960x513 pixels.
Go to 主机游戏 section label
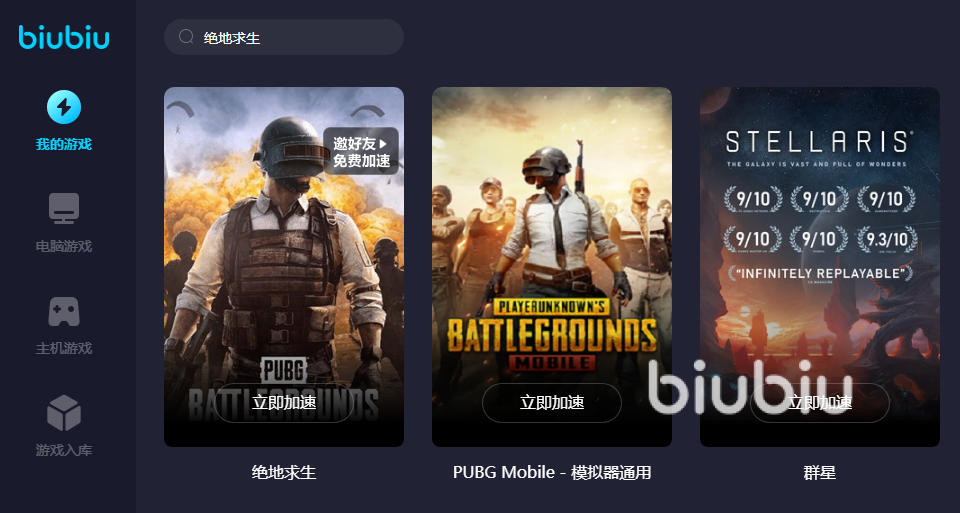click(64, 348)
